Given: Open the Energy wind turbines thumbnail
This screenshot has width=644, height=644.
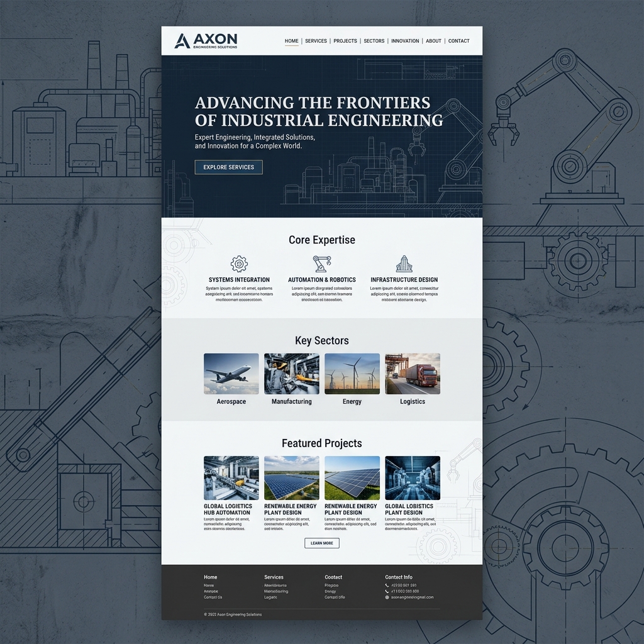Looking at the screenshot, I should point(352,374).
